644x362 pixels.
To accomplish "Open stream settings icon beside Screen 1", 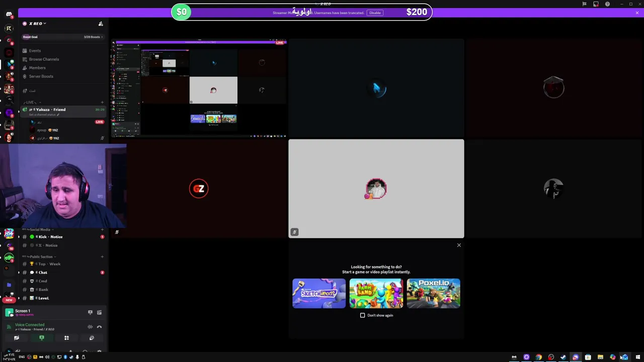I will 99,312.
